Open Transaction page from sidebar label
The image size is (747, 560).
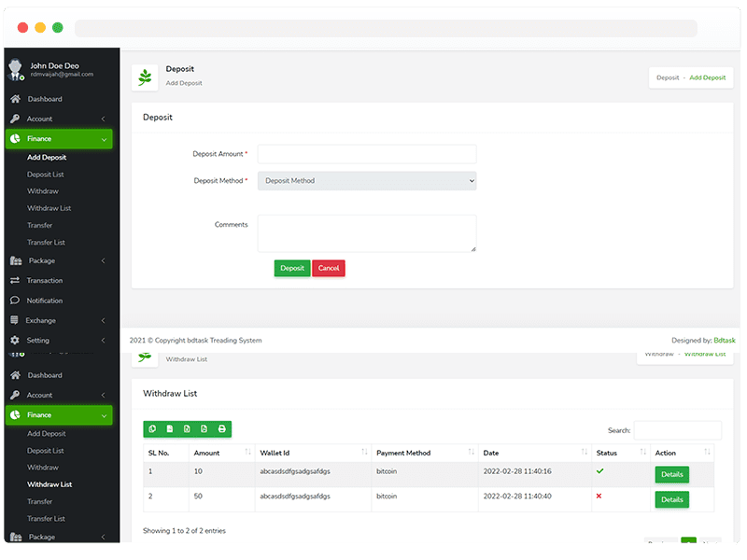(45, 281)
